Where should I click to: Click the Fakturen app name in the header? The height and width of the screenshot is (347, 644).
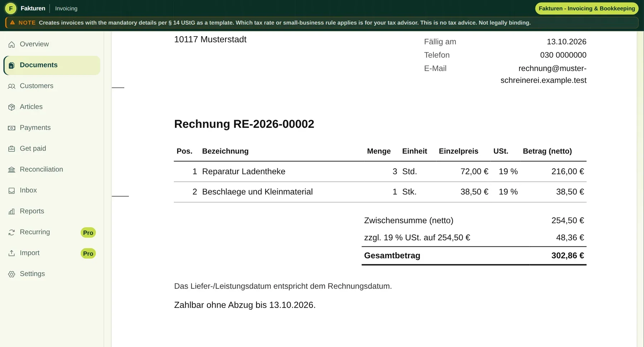tap(33, 8)
